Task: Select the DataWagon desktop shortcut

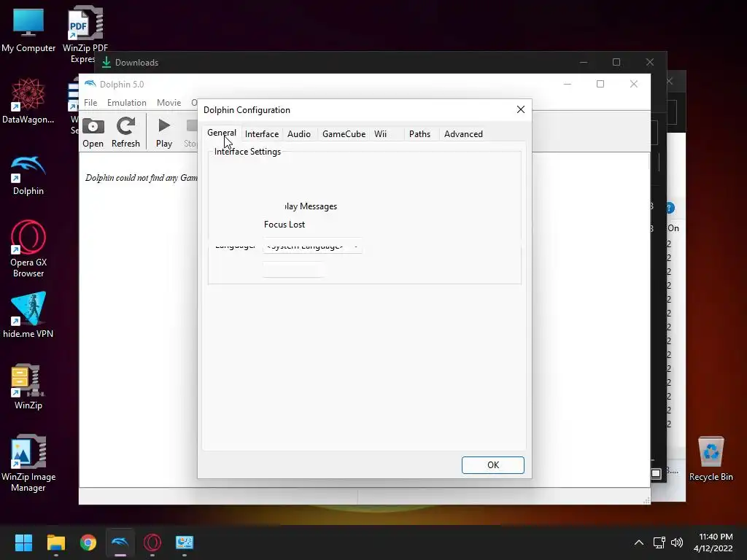Action: 28,101
